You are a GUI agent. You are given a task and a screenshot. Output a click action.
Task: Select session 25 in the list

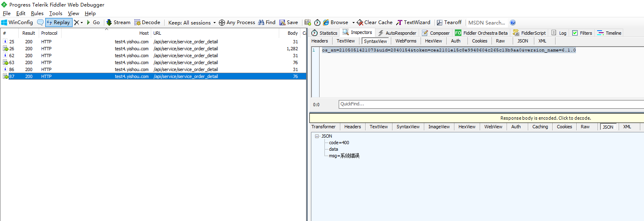pos(153,42)
